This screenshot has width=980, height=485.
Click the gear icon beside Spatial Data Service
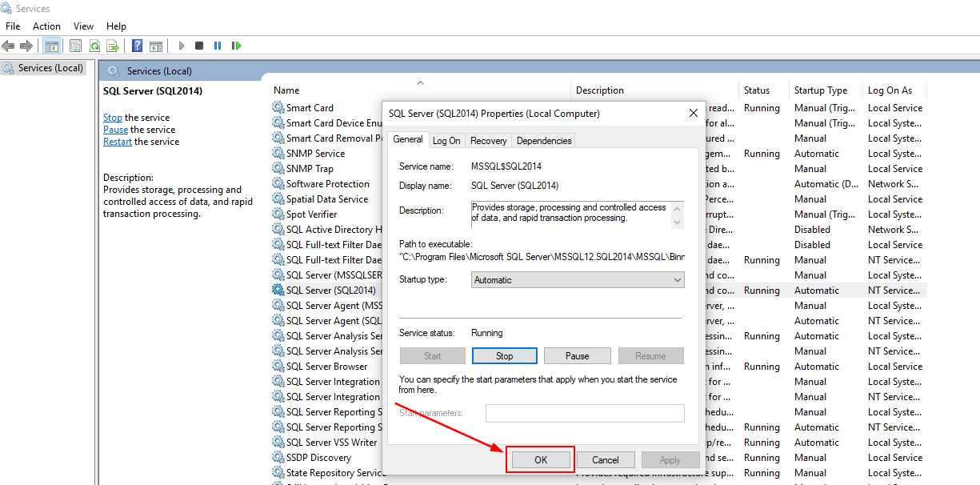[x=278, y=198]
